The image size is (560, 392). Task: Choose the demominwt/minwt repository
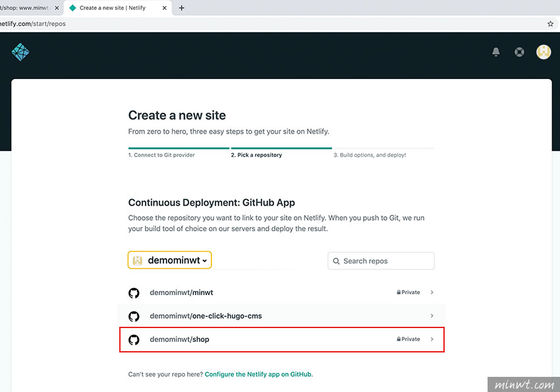[x=282, y=293]
